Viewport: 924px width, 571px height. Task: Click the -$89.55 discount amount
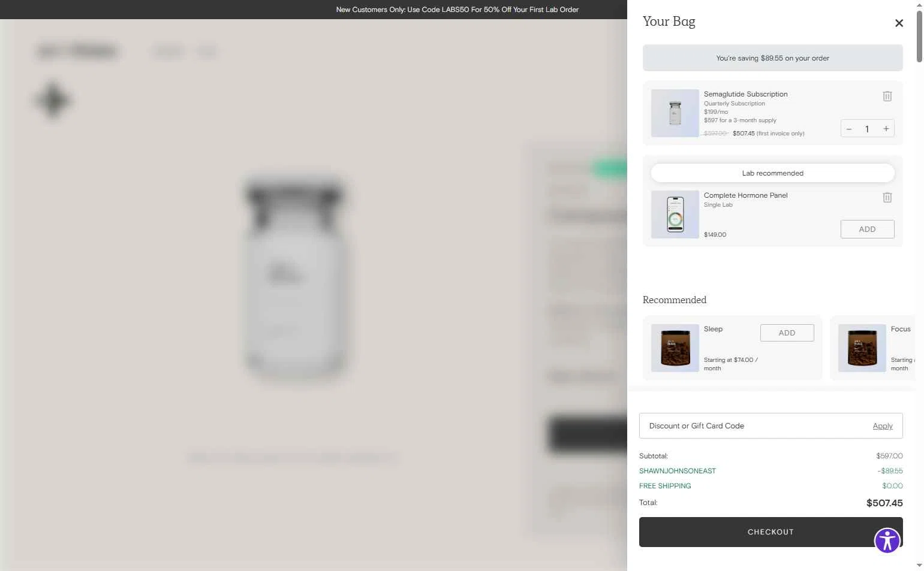point(890,471)
